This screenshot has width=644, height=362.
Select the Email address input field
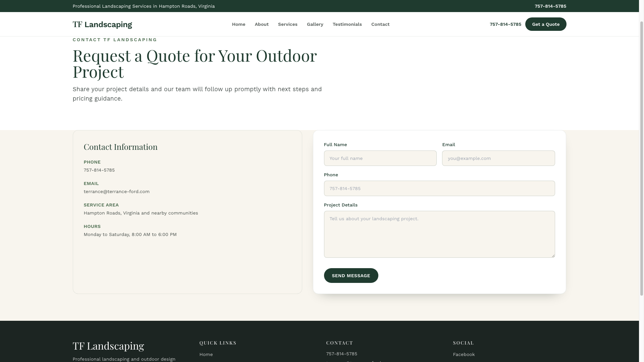coord(498,158)
